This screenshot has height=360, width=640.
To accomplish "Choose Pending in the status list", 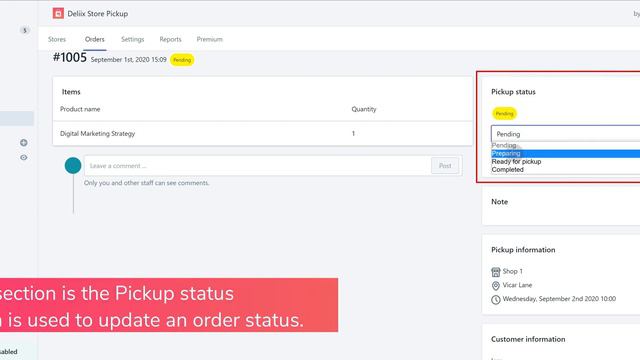I will click(x=565, y=145).
